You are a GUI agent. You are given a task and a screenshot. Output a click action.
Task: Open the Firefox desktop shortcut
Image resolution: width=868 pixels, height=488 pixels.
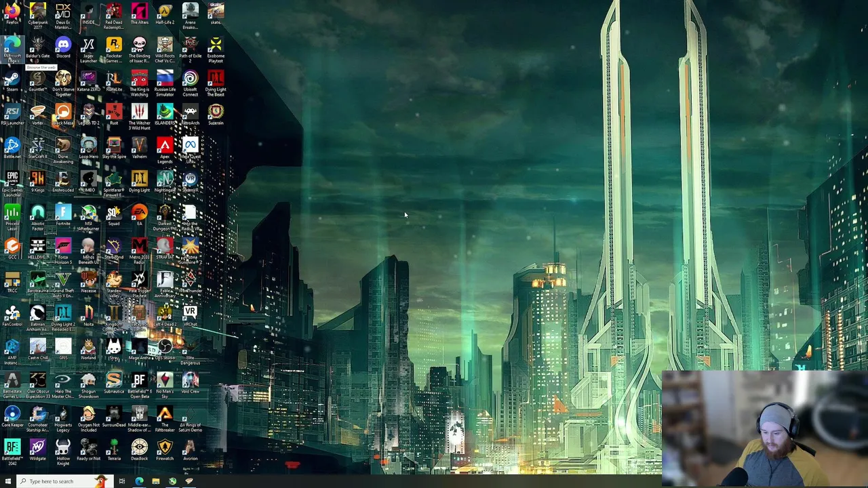(12, 14)
